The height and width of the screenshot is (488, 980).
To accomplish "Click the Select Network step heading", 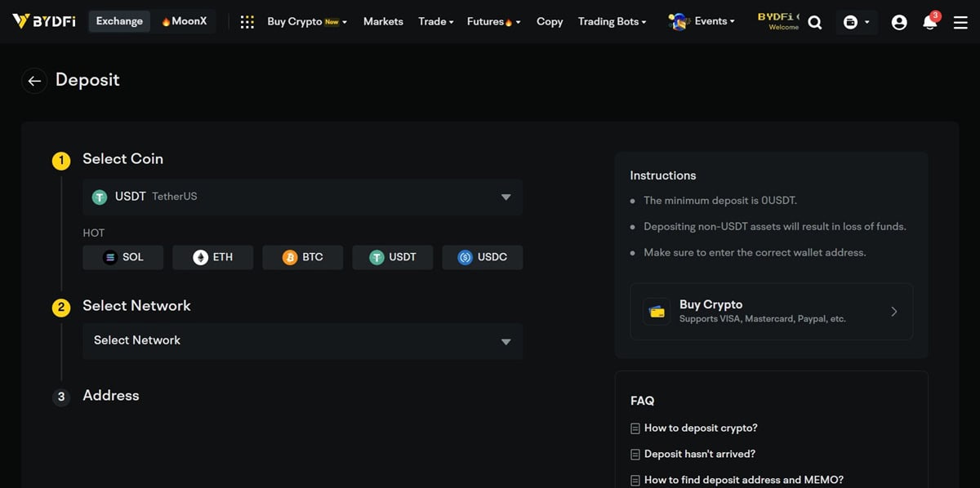I will 136,306.
